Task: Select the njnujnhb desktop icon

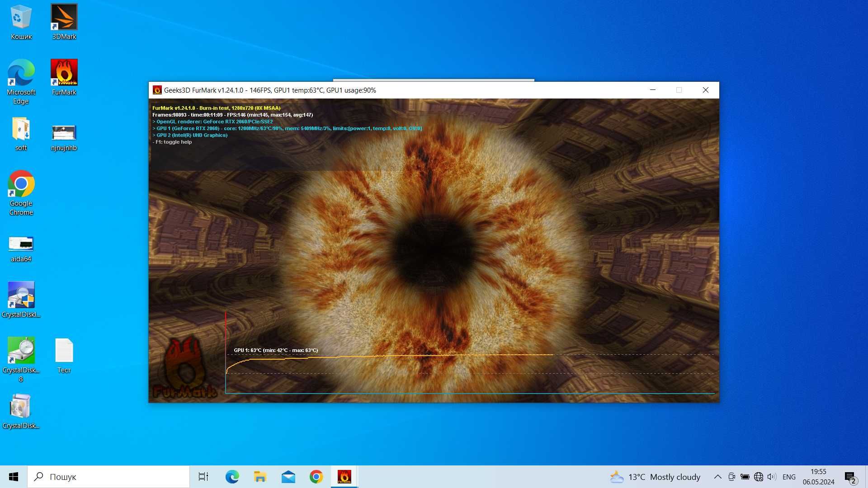Action: pos(64,137)
